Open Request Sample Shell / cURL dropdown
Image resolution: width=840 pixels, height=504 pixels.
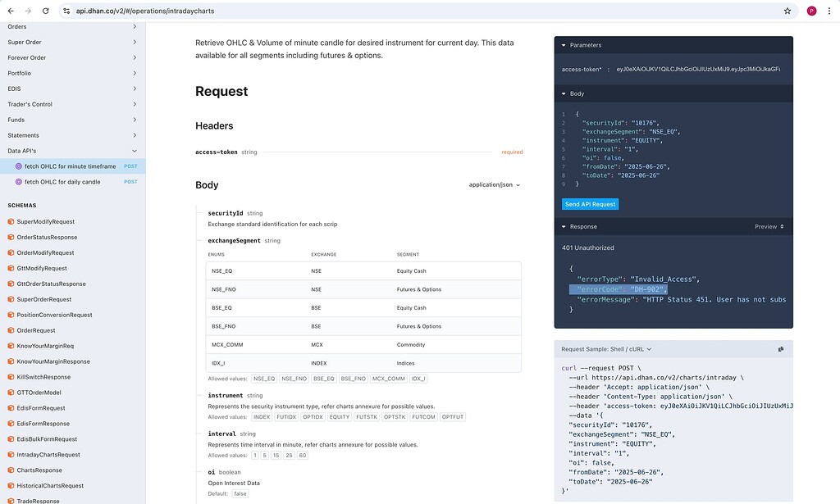(x=606, y=349)
